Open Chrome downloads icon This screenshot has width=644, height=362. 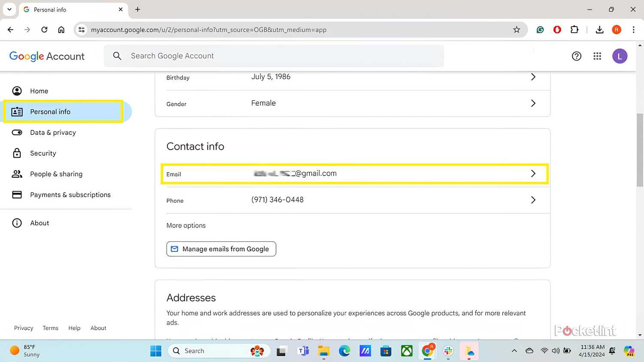coord(599,30)
